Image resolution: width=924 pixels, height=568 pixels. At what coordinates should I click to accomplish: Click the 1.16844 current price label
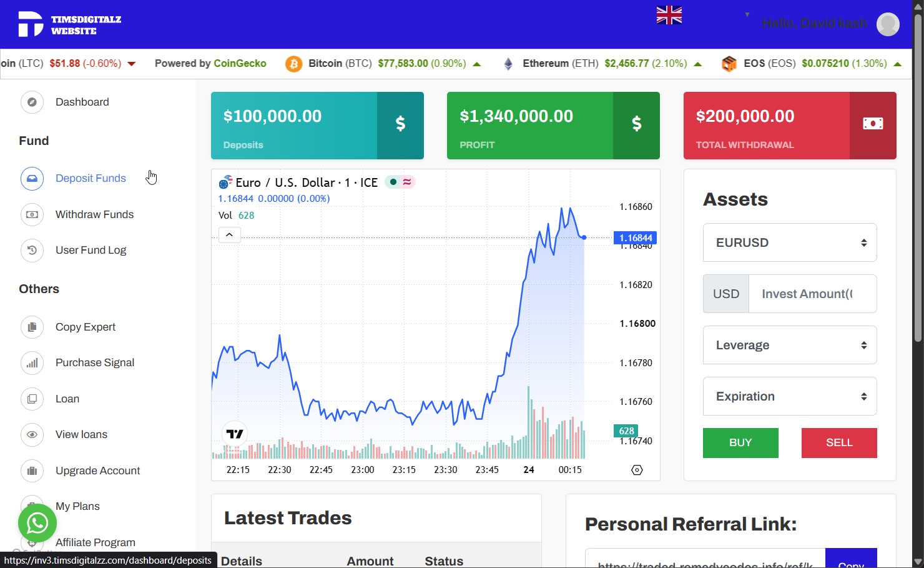pyautogui.click(x=635, y=237)
